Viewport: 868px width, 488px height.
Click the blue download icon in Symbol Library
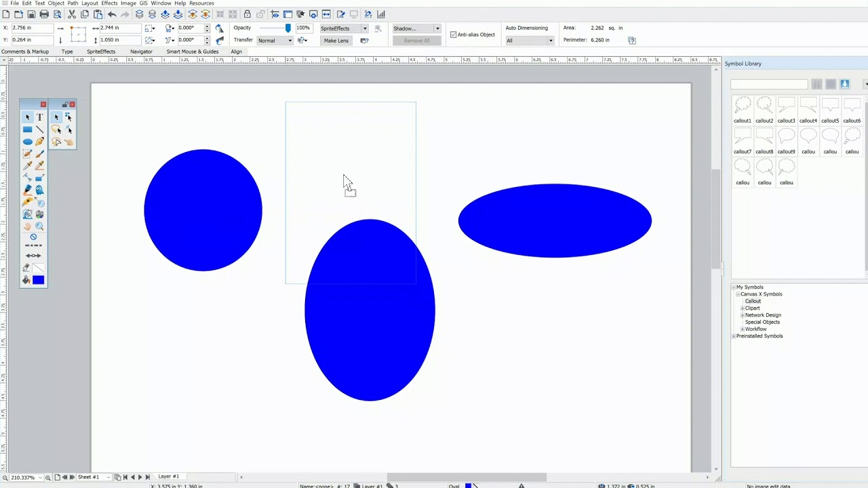click(844, 84)
